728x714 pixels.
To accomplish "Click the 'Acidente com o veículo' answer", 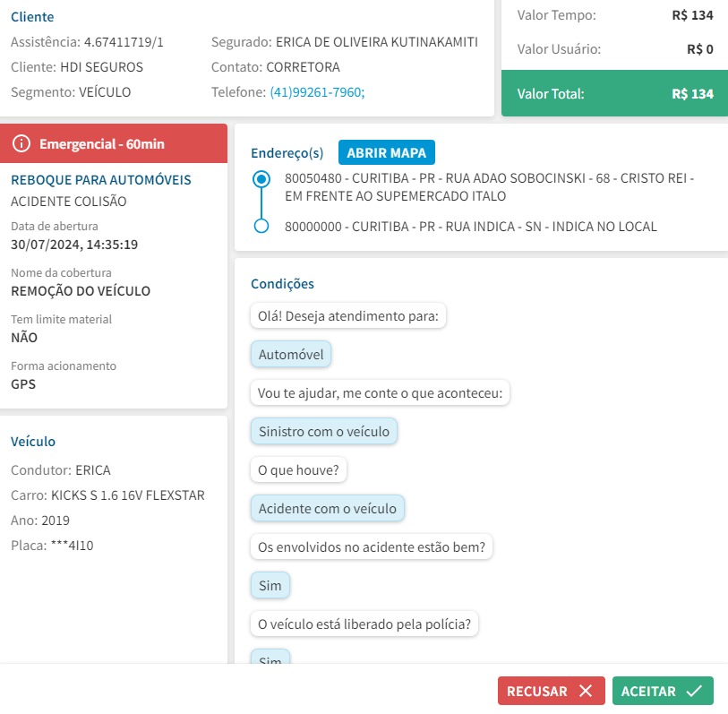I will tap(327, 509).
